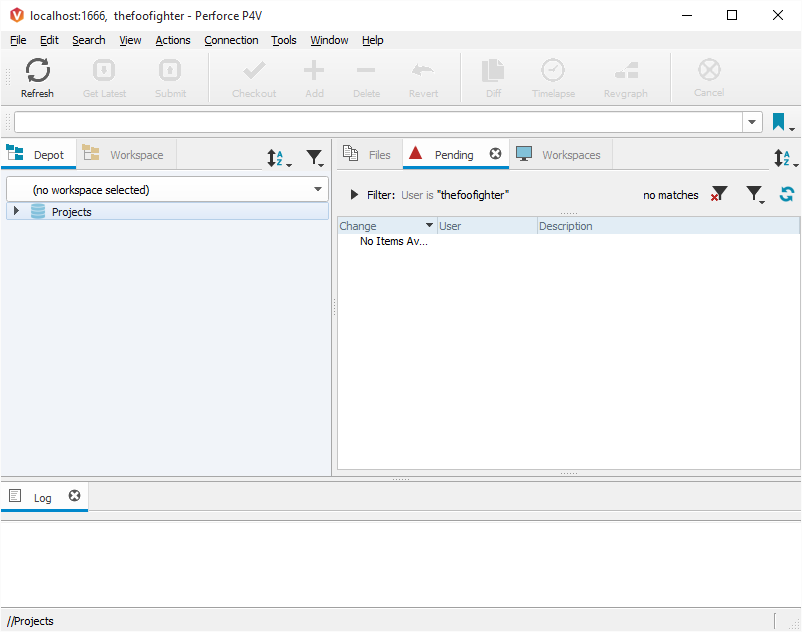Refresh the pending changelists list
Image resolution: width=802 pixels, height=632 pixels.
(x=787, y=194)
